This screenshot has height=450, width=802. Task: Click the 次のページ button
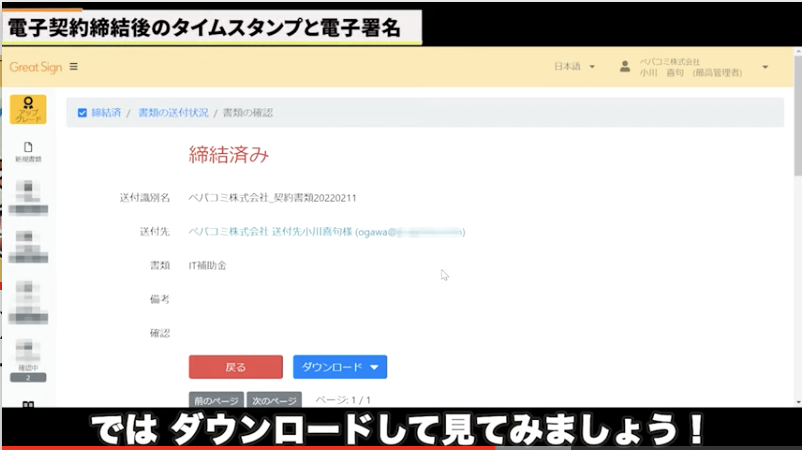coord(273,400)
